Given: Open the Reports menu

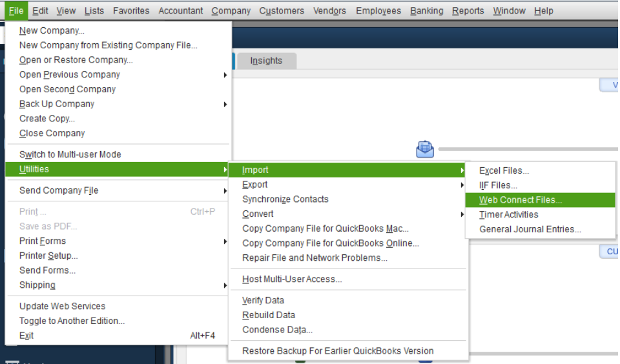Looking at the screenshot, I should coord(468,11).
